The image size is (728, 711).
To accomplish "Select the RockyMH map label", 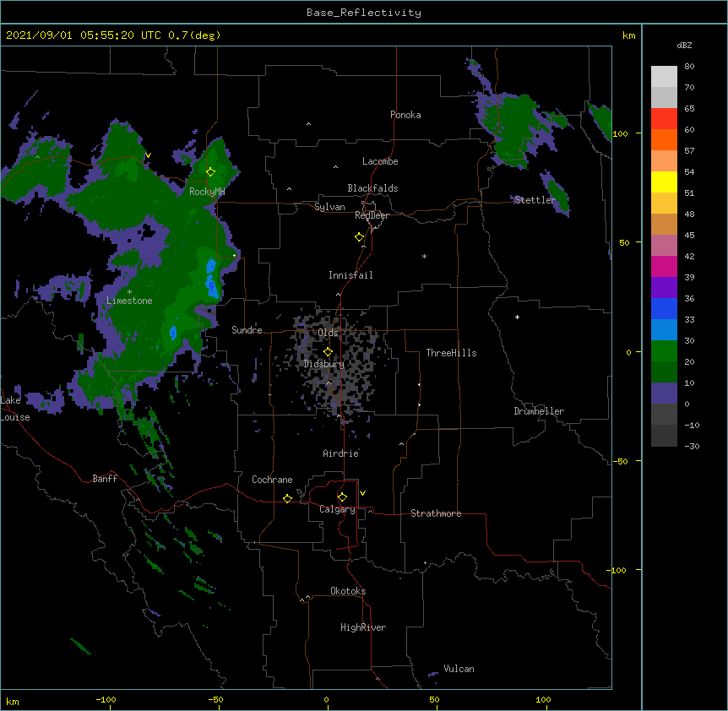I will pos(207,192).
